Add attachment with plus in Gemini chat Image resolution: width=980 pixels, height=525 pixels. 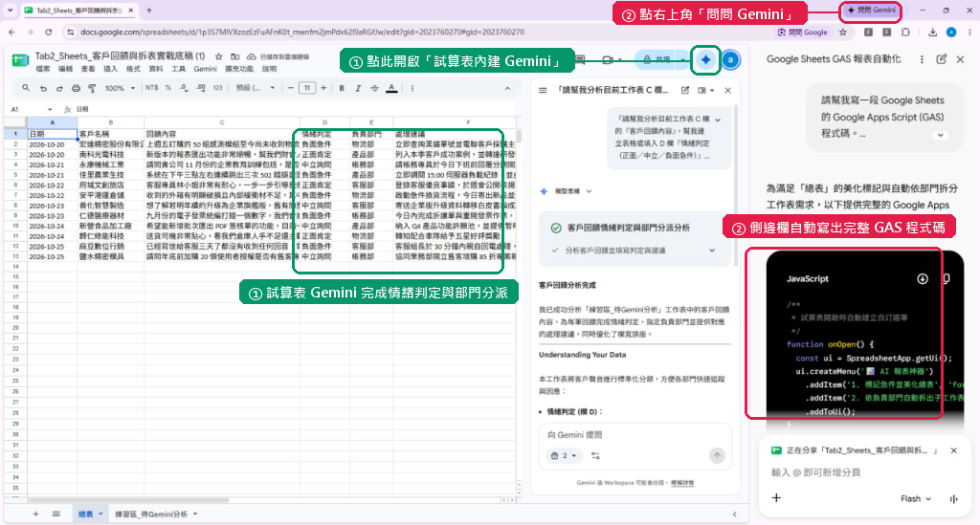point(776,498)
